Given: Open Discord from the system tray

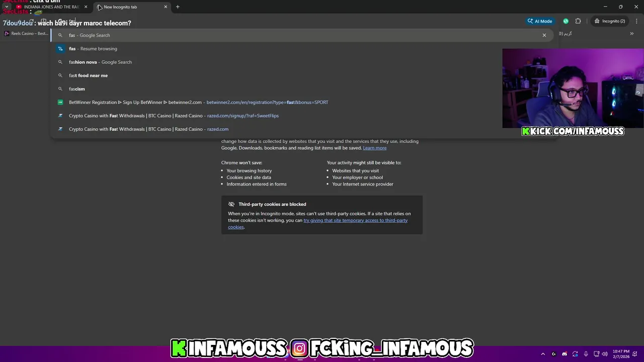Looking at the screenshot, I should 565,354.
